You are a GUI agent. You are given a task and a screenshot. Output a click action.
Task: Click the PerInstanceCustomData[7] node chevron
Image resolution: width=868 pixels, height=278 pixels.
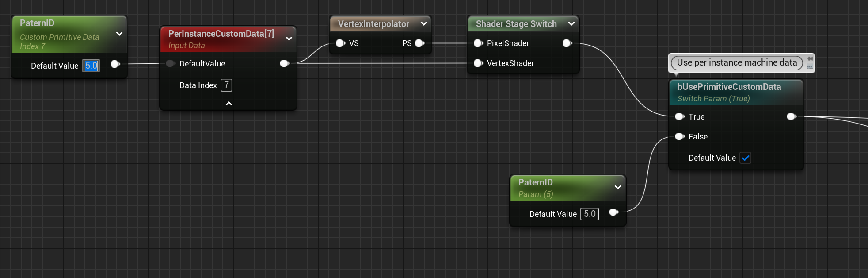coord(289,39)
